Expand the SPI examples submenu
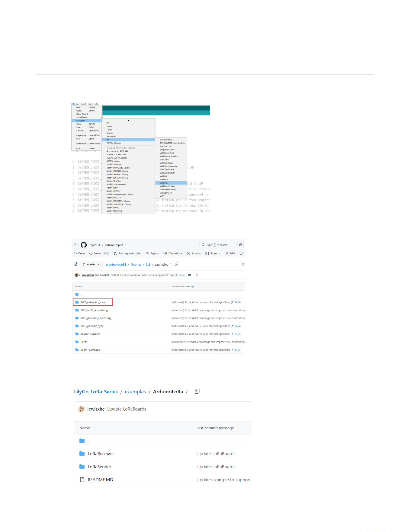The image size is (411, 532). point(129,123)
